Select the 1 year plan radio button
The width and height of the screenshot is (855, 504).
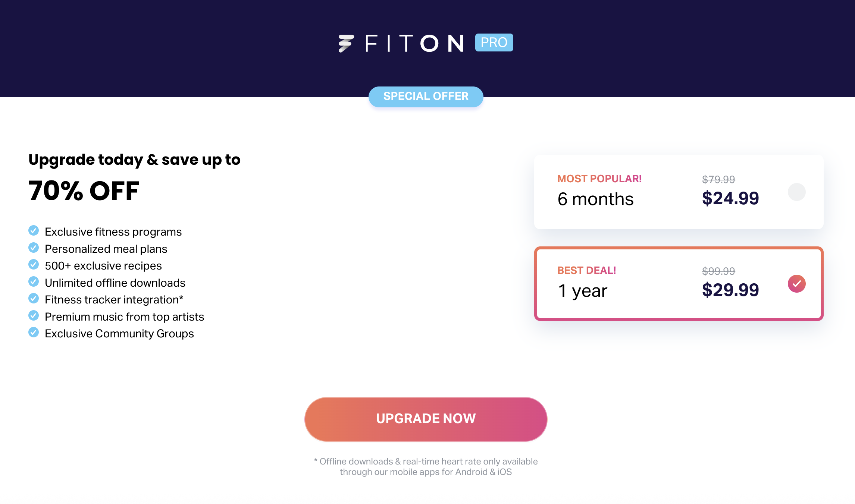[796, 284]
